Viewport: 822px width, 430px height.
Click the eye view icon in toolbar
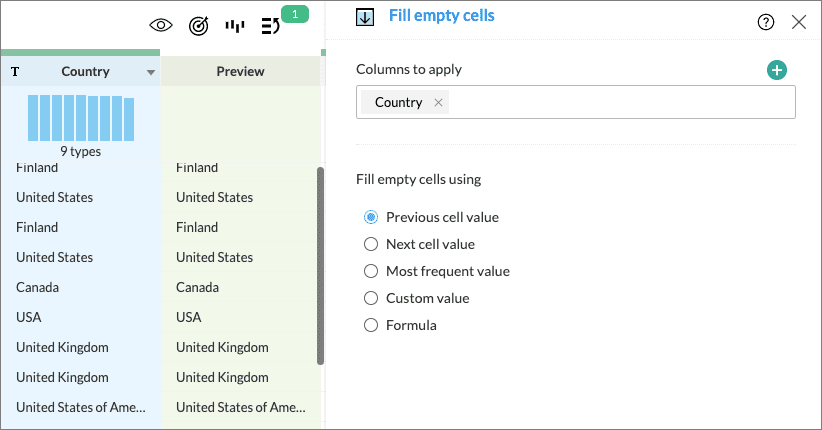point(160,25)
